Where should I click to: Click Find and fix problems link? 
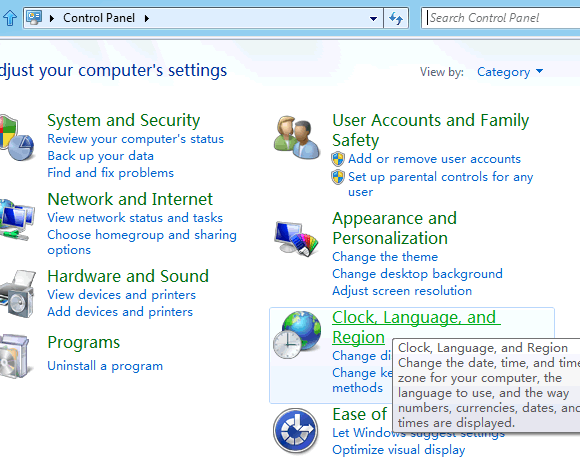110,173
